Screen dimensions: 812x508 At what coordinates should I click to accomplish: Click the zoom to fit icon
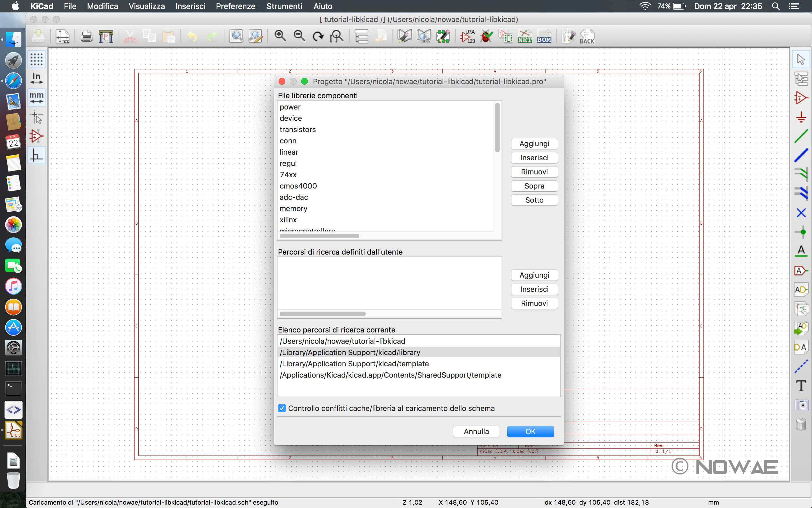[x=337, y=36]
